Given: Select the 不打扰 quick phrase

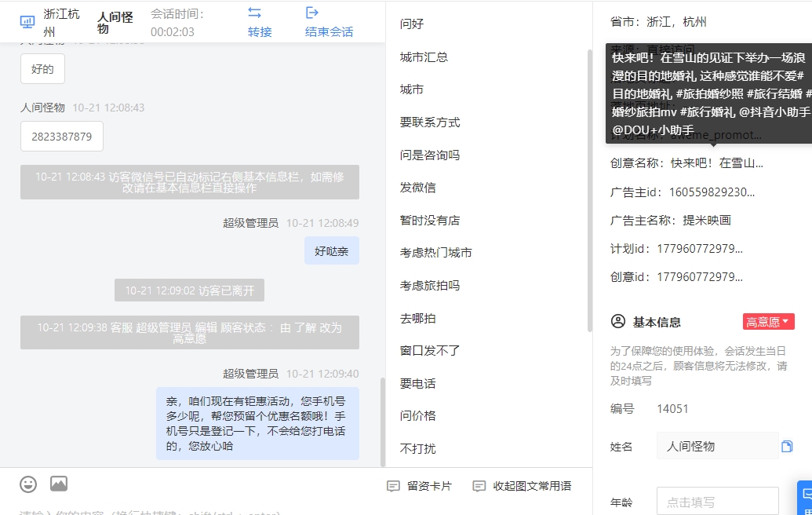Looking at the screenshot, I should [417, 448].
